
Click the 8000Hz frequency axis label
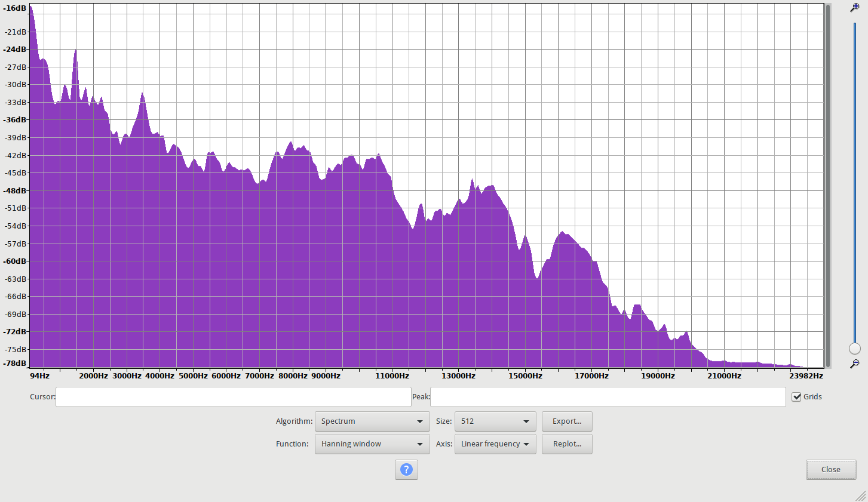tap(293, 376)
